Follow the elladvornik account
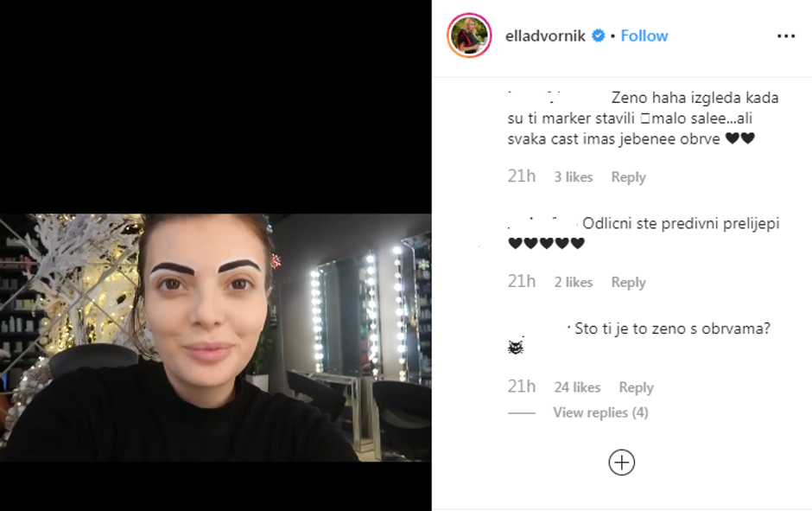Image resolution: width=812 pixels, height=511 pixels. pyautogui.click(x=644, y=35)
